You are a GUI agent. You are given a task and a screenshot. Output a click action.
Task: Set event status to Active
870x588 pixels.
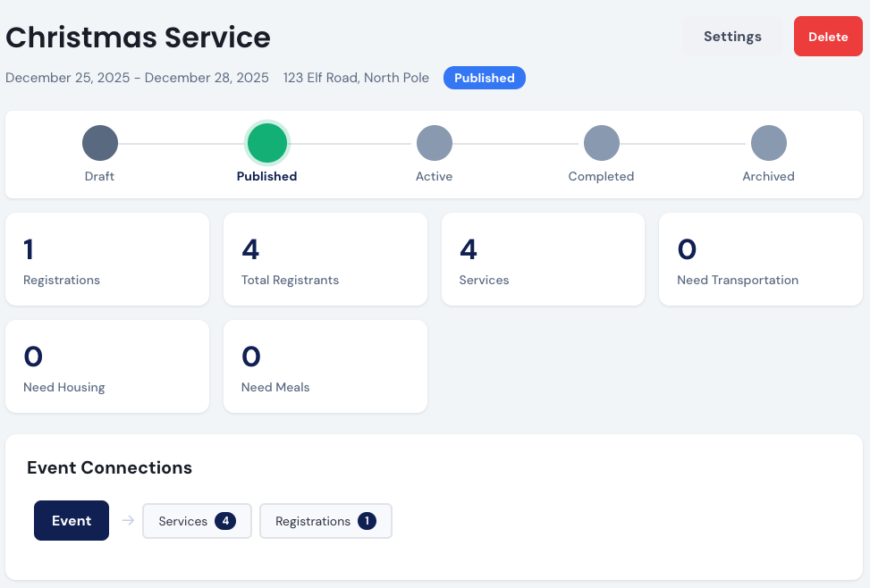(434, 143)
